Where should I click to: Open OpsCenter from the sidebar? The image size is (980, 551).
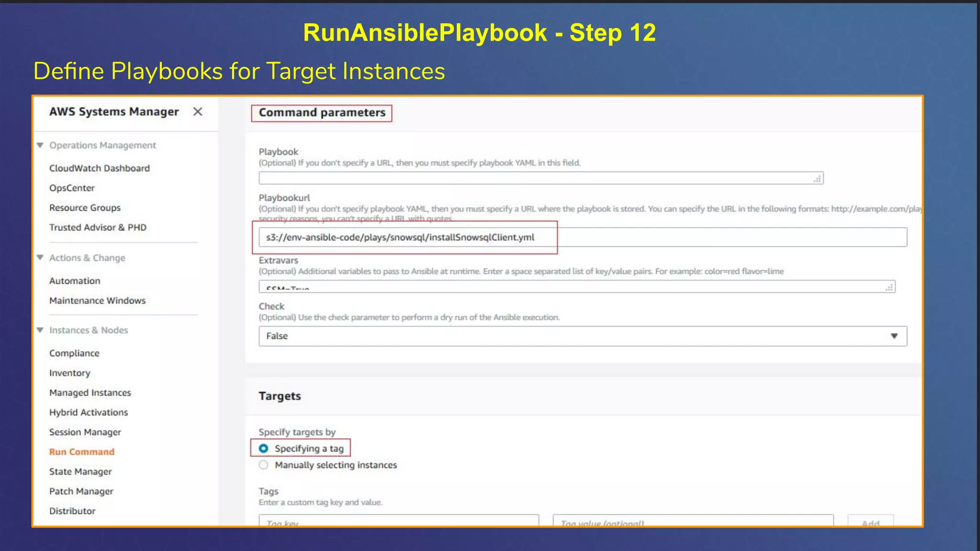tap(72, 188)
